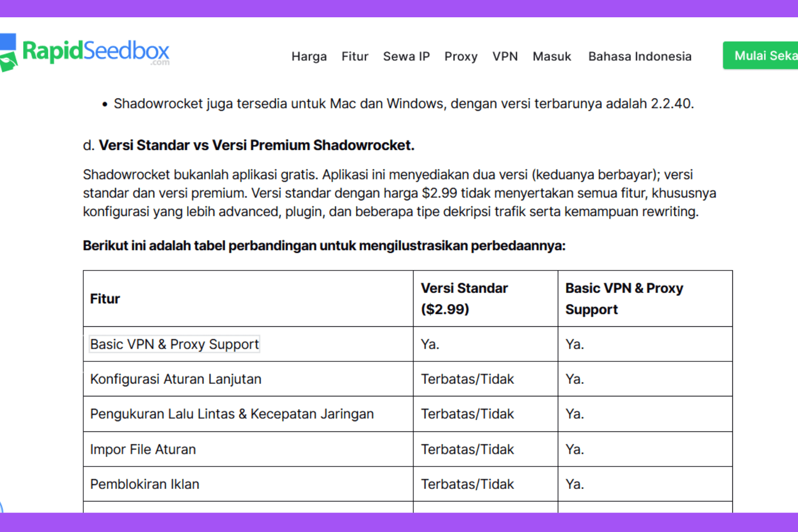Click Konfigurasi Aturan Lanjutan row label
This screenshot has height=532, width=798.
click(176, 379)
